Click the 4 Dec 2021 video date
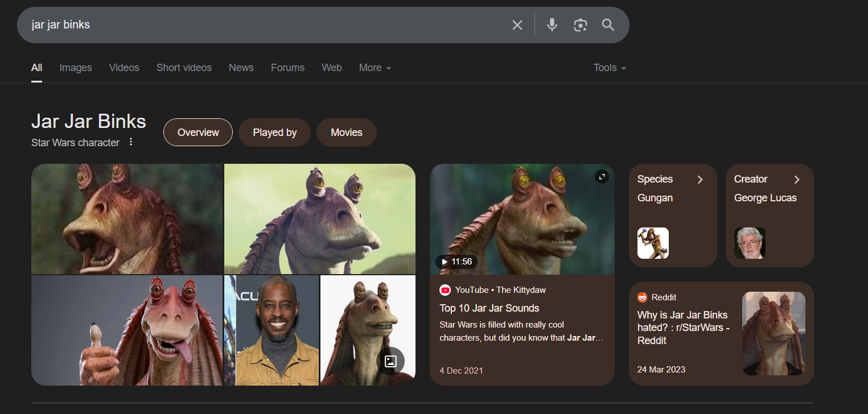The width and height of the screenshot is (868, 414). click(461, 370)
